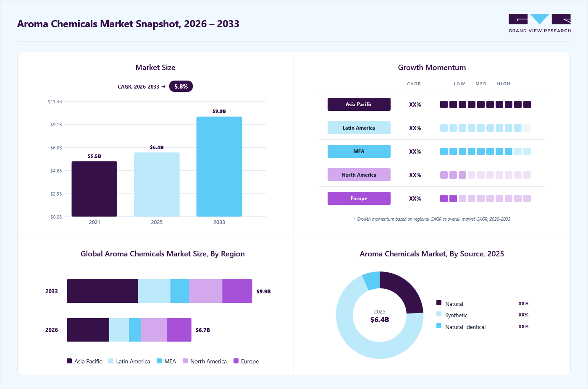Click the 'Market Size' chart title
The image size is (588, 389).
[x=155, y=68]
